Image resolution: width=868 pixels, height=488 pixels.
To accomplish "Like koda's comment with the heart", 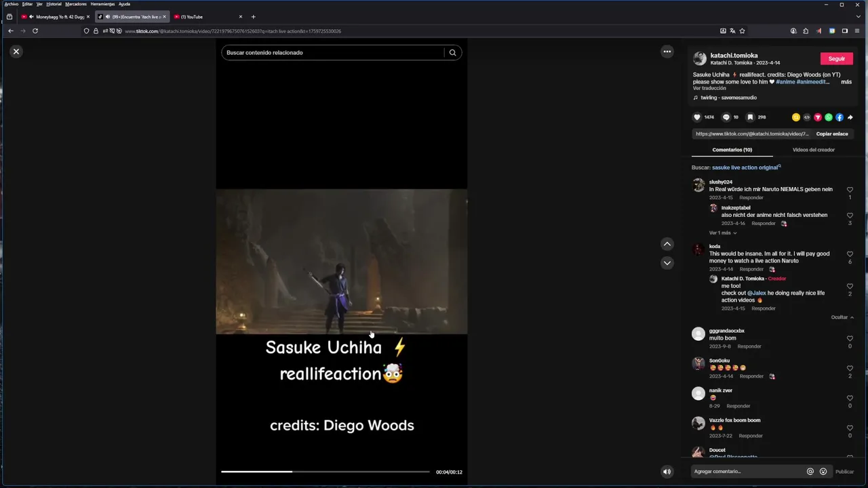I will pos(850,254).
